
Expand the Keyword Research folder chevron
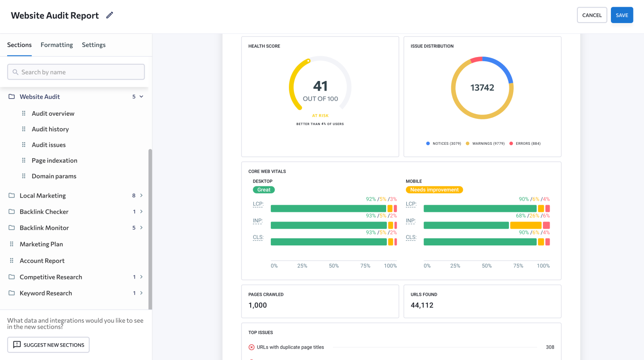[141, 293]
